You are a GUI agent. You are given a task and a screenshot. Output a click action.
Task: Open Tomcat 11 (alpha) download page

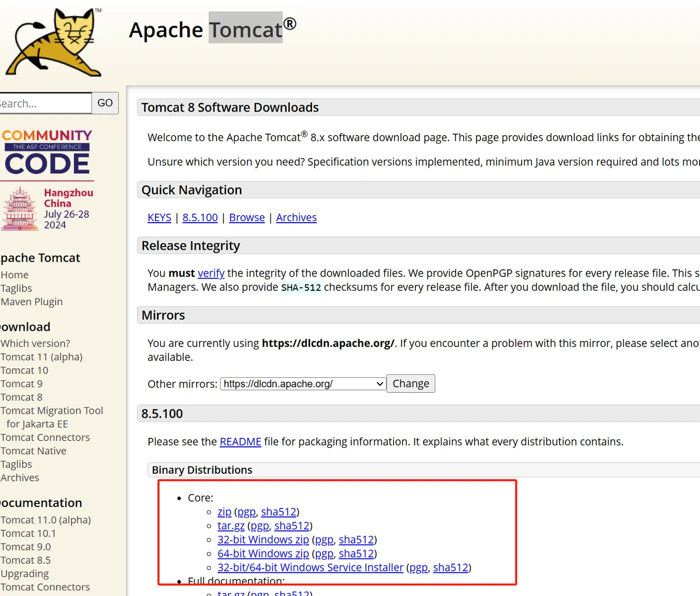click(41, 357)
